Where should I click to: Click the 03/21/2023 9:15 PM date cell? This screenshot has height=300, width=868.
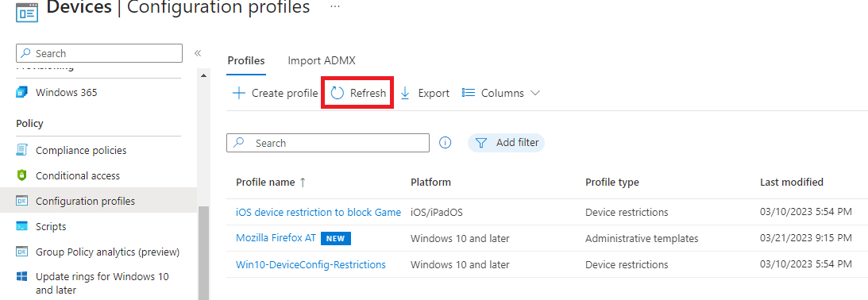coord(806,238)
